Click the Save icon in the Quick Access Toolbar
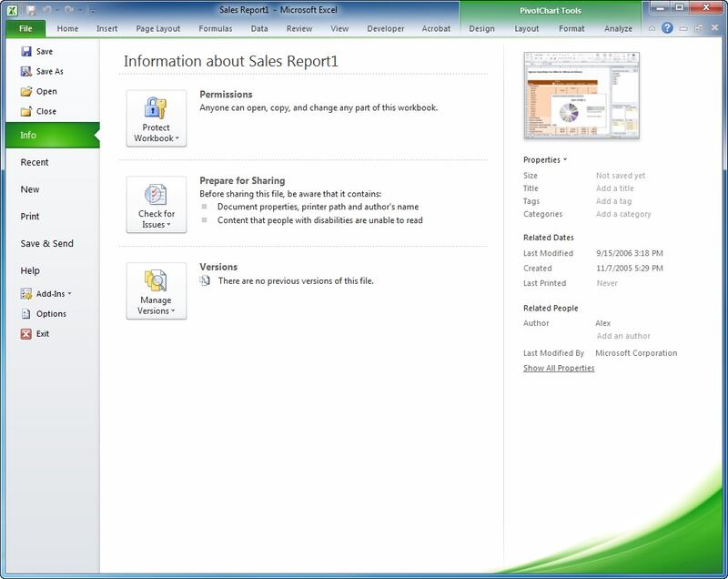The image size is (728, 579). click(x=31, y=10)
